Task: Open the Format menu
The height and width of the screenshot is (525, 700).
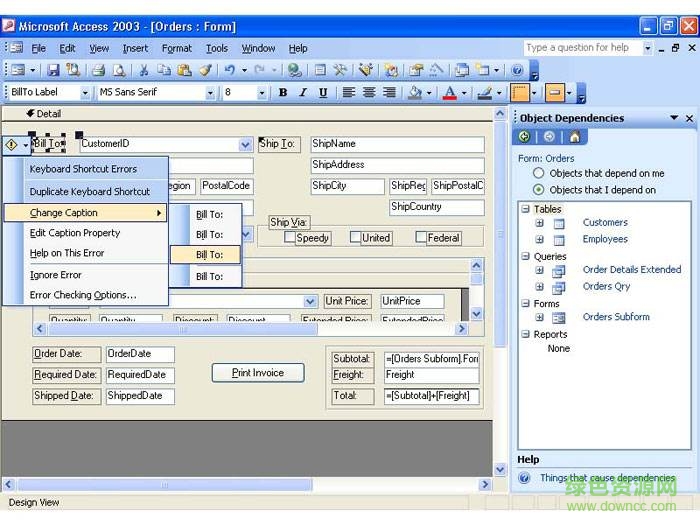Action: click(176, 48)
